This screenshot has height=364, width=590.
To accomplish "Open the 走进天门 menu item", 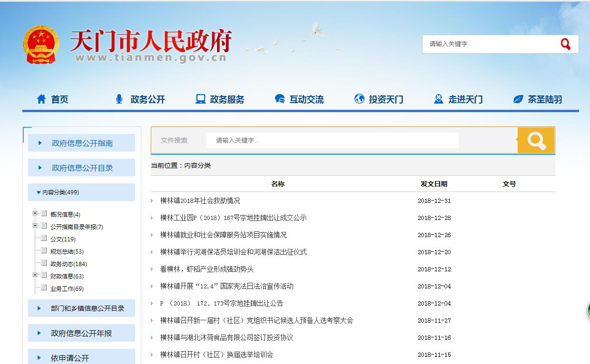I will click(465, 99).
